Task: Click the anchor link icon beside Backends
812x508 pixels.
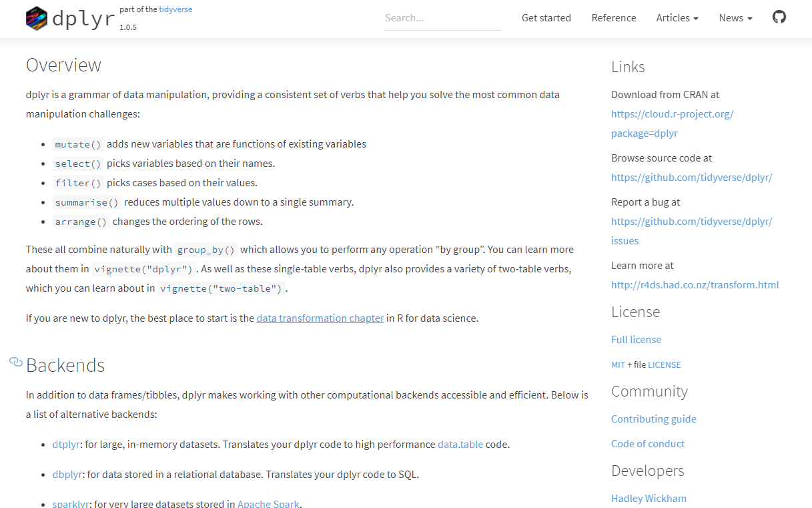Action: click(x=16, y=362)
